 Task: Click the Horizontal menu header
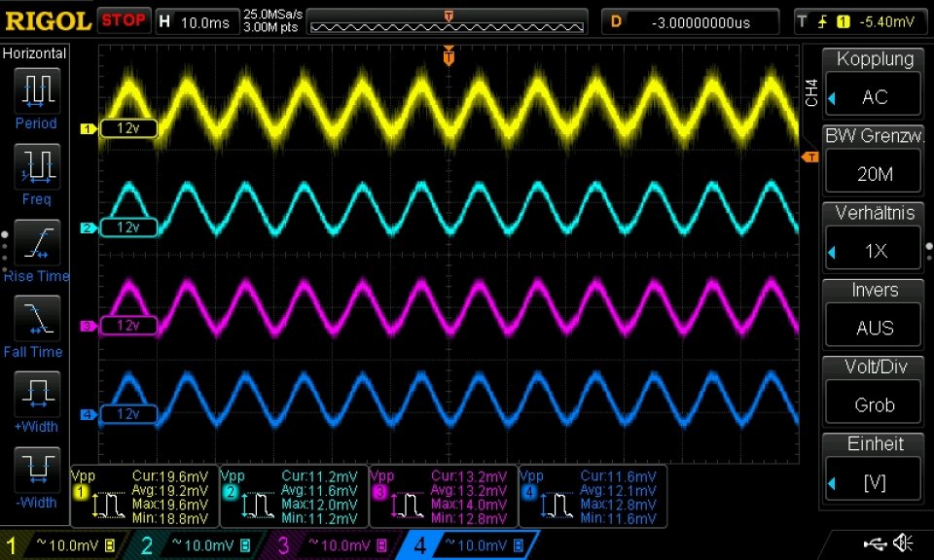tap(34, 52)
